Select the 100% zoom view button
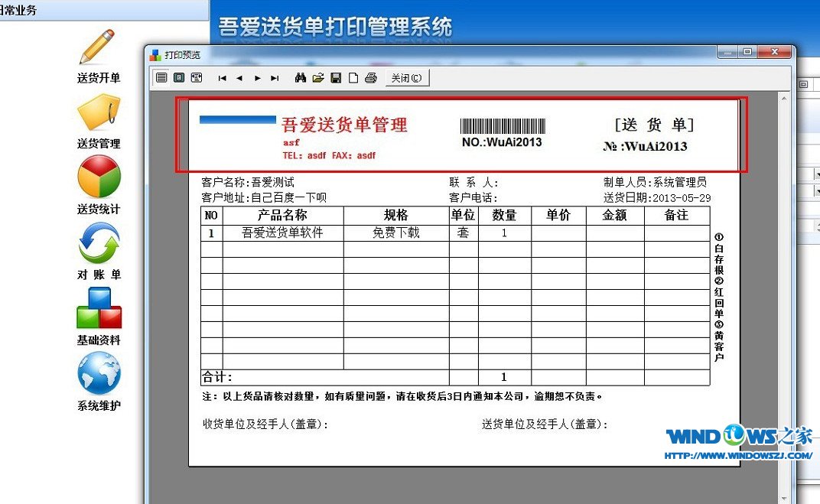 (x=179, y=78)
